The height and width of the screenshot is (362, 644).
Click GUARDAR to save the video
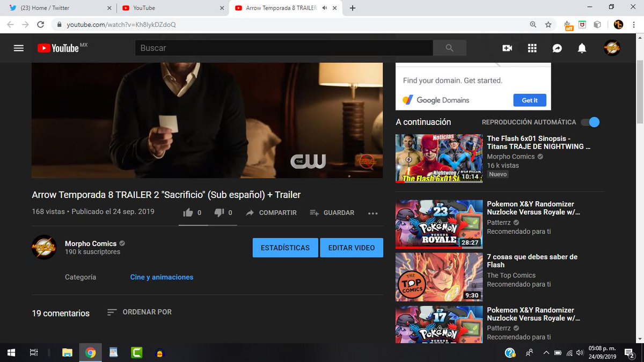[x=332, y=213]
